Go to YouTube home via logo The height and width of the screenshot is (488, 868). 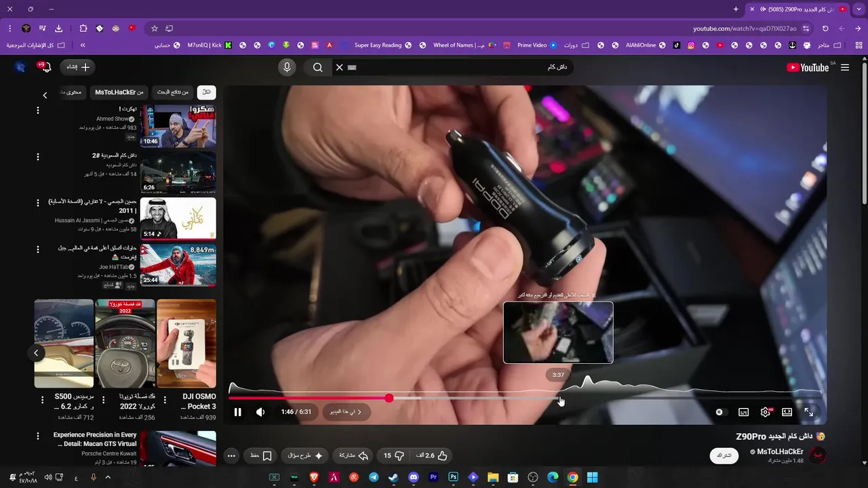click(808, 67)
